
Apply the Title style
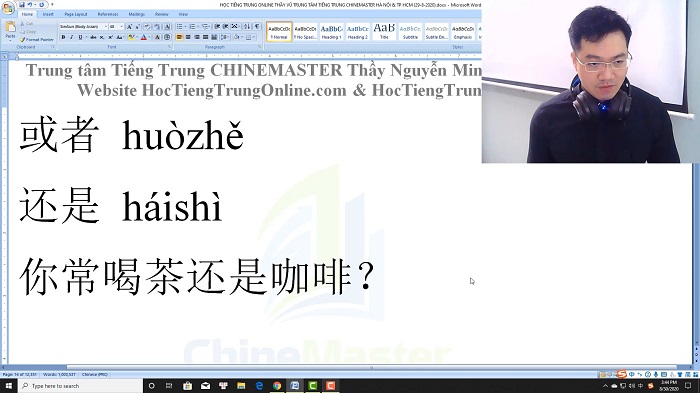click(384, 32)
